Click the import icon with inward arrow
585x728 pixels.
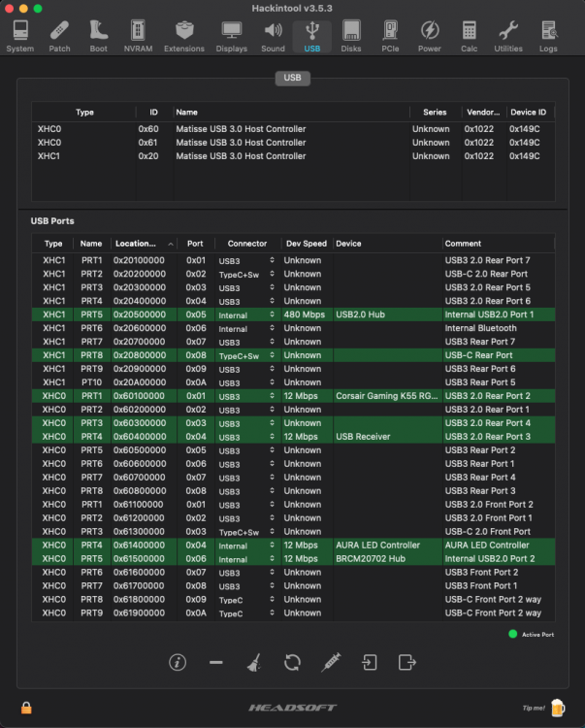tap(370, 662)
